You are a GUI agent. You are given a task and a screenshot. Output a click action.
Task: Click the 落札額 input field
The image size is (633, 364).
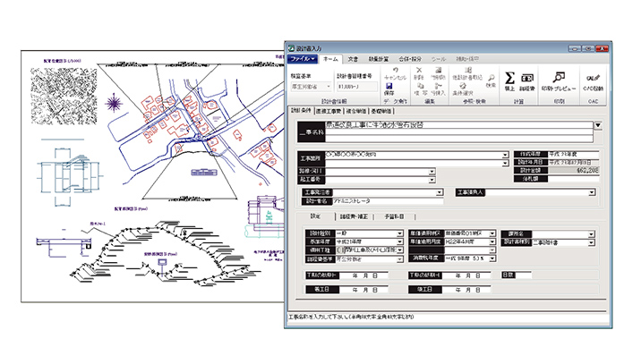(x=573, y=179)
